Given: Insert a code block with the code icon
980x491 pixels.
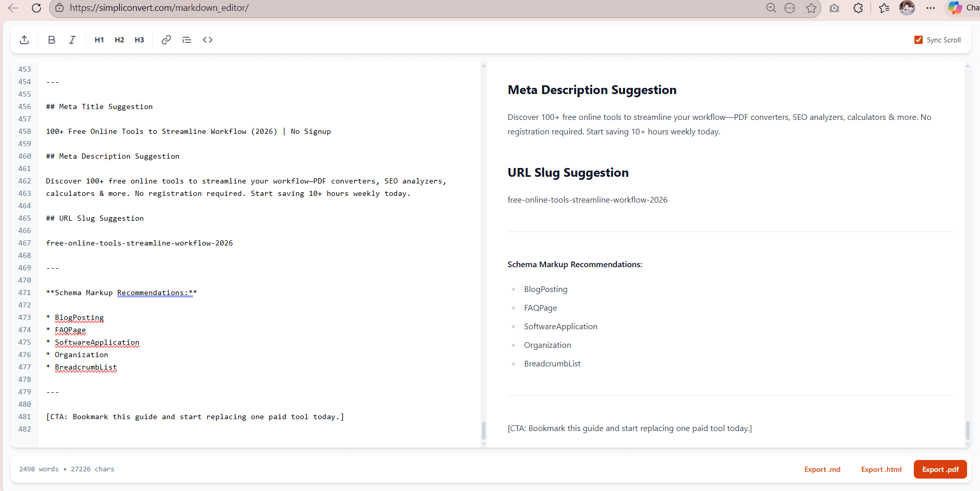Looking at the screenshot, I should 207,39.
